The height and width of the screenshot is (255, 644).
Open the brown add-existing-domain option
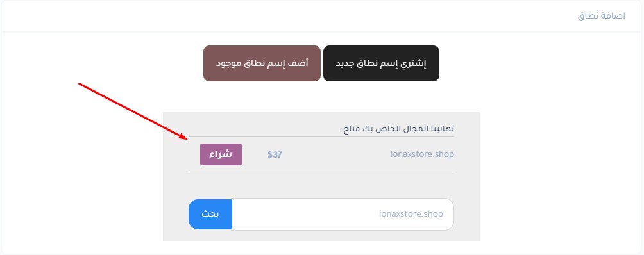point(262,63)
